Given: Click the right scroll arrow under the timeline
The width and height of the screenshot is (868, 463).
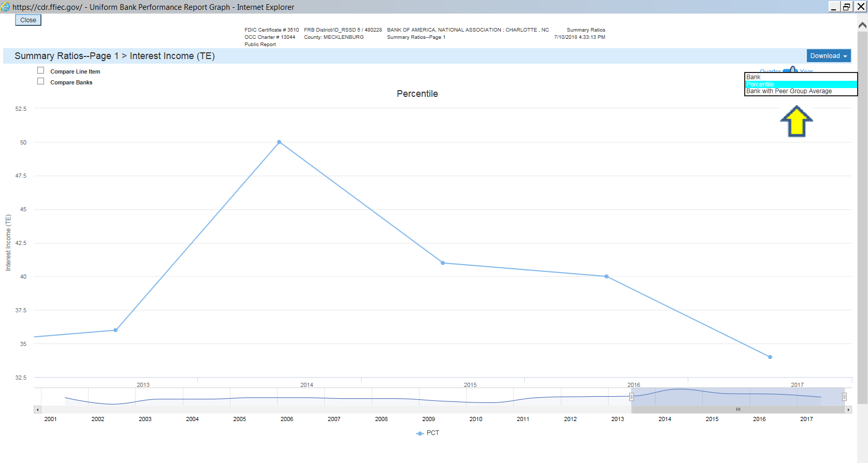Looking at the screenshot, I should click(848, 410).
